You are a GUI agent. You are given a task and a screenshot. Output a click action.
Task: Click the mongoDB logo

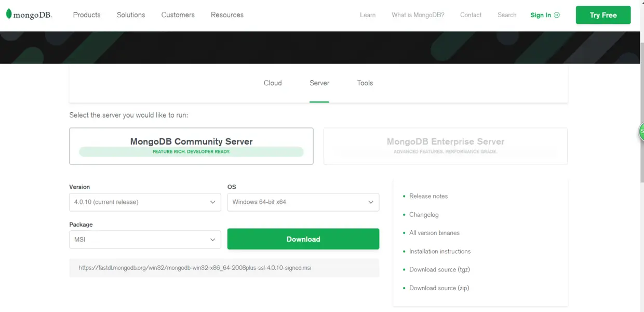pos(29,15)
